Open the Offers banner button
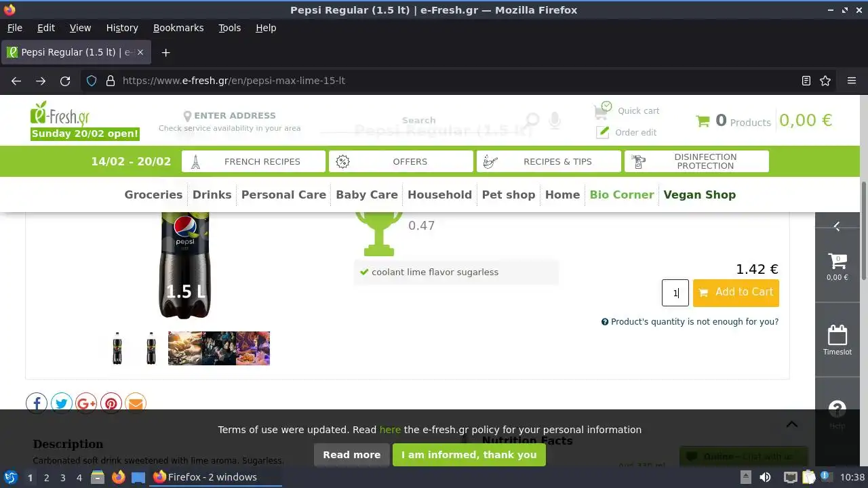 401,161
